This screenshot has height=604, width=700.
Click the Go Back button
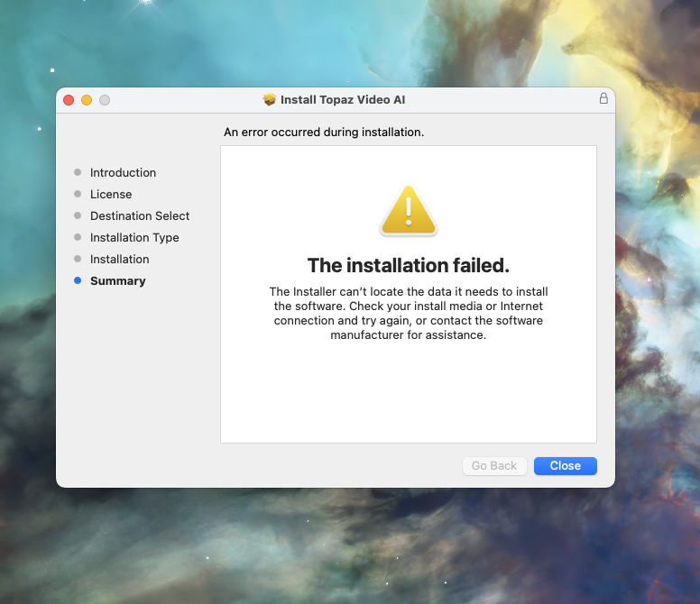click(494, 466)
